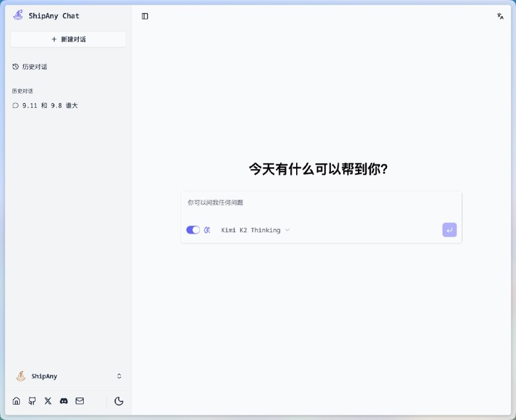Image resolution: width=516 pixels, height=420 pixels.
Task: Click the send message button
Action: click(x=449, y=230)
